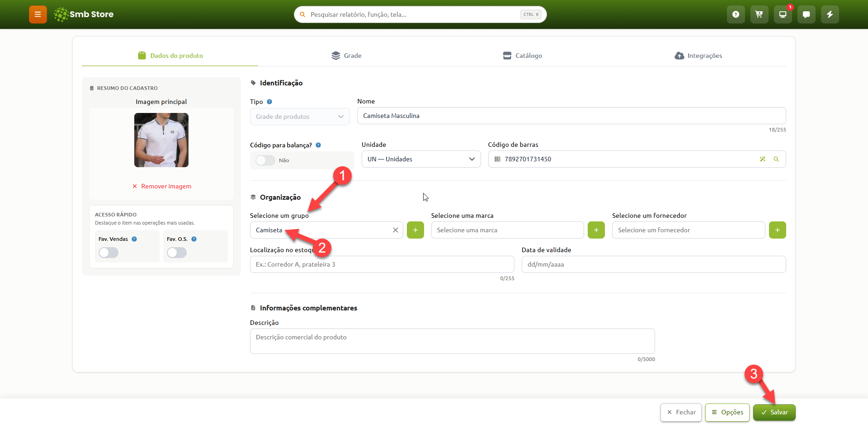Switch to the Integrações tab
Screen dimensions: 868x427
tap(698, 56)
